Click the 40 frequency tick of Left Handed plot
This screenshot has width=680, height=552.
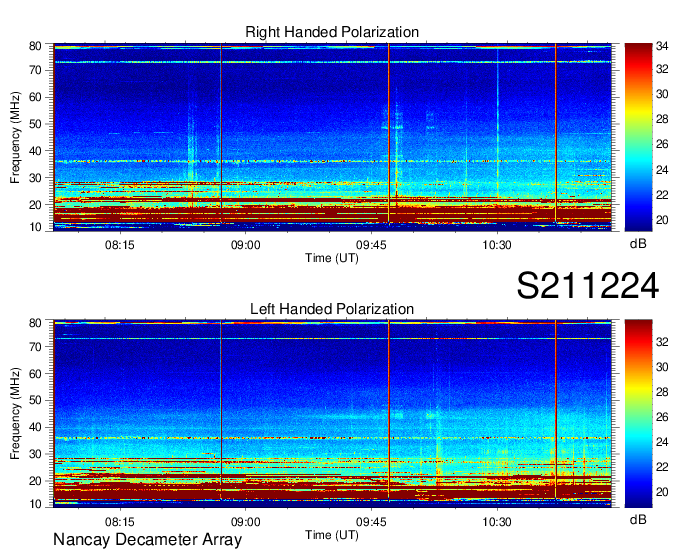point(35,427)
